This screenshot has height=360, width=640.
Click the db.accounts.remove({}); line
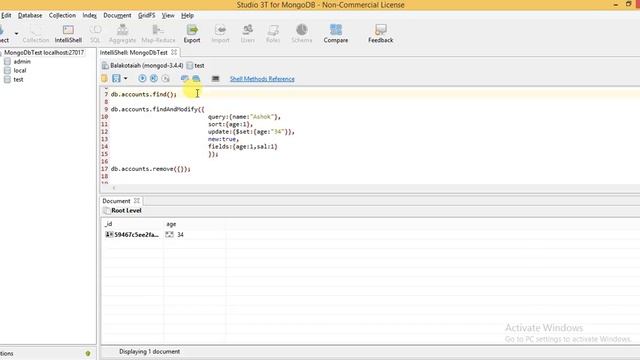pyautogui.click(x=151, y=169)
